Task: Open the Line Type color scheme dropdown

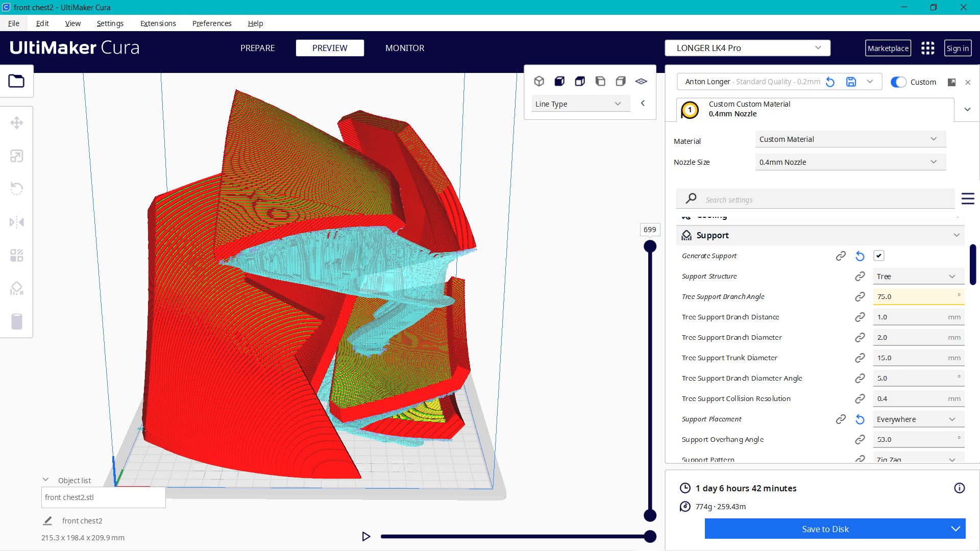Action: point(580,104)
